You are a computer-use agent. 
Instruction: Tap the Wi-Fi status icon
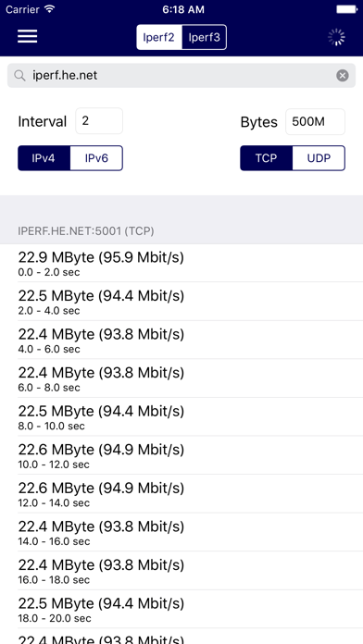pyautogui.click(x=50, y=9)
